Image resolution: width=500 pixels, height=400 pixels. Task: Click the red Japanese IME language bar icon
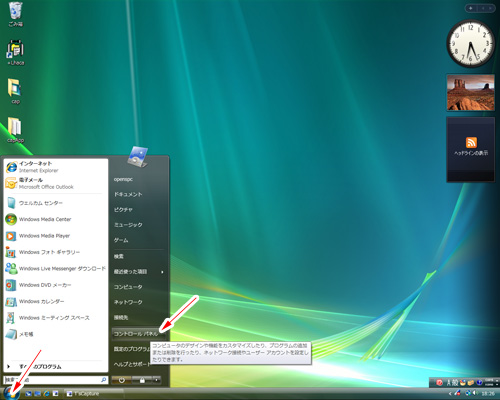click(439, 383)
